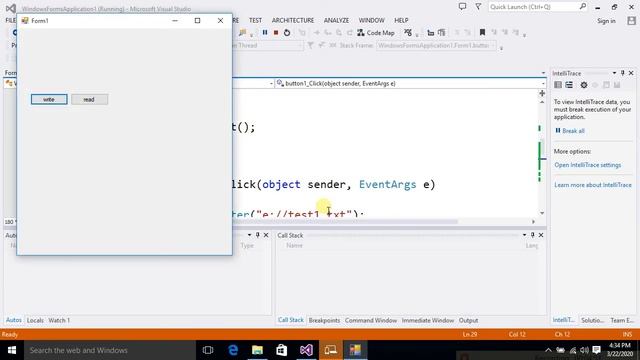Pause debugging with the Break All toolbar icon
This screenshot has width=640, height=360.
(265, 33)
